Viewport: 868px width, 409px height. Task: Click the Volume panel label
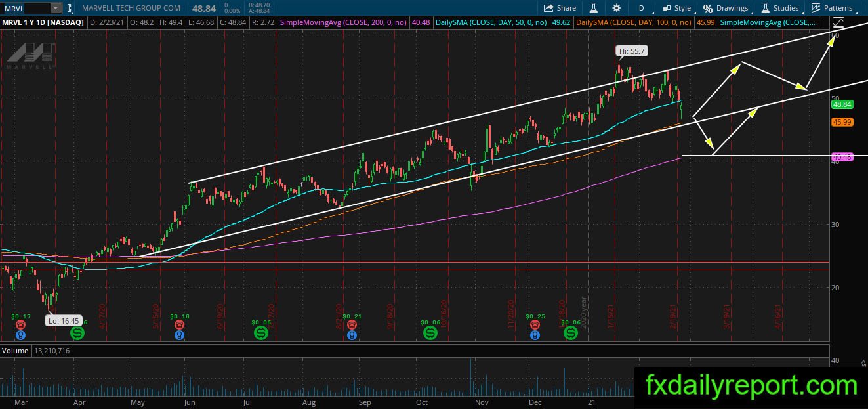(x=14, y=351)
